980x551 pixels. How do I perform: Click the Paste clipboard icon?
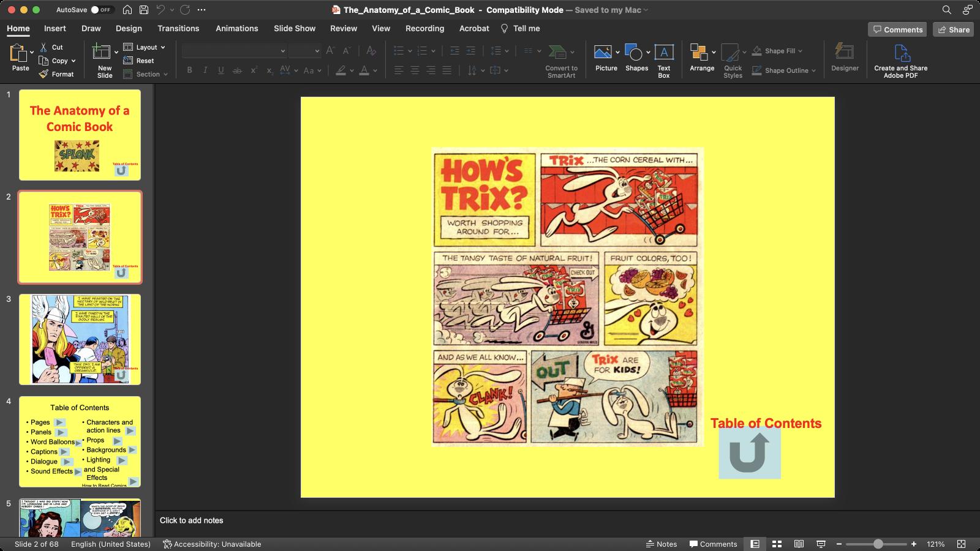pos(18,54)
